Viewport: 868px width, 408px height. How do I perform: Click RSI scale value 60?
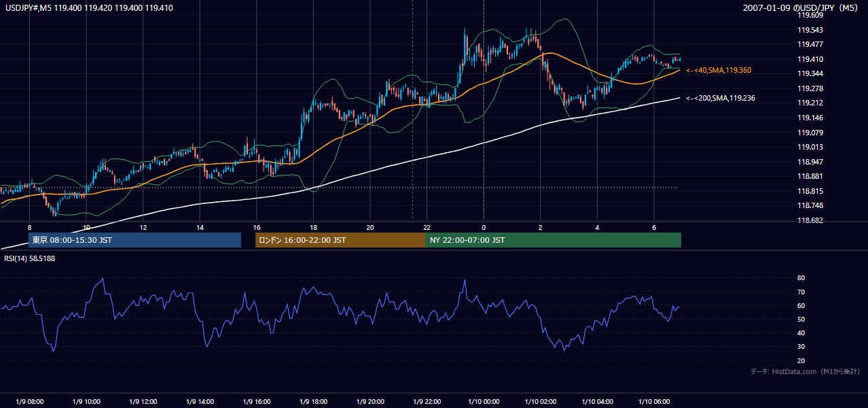point(801,305)
